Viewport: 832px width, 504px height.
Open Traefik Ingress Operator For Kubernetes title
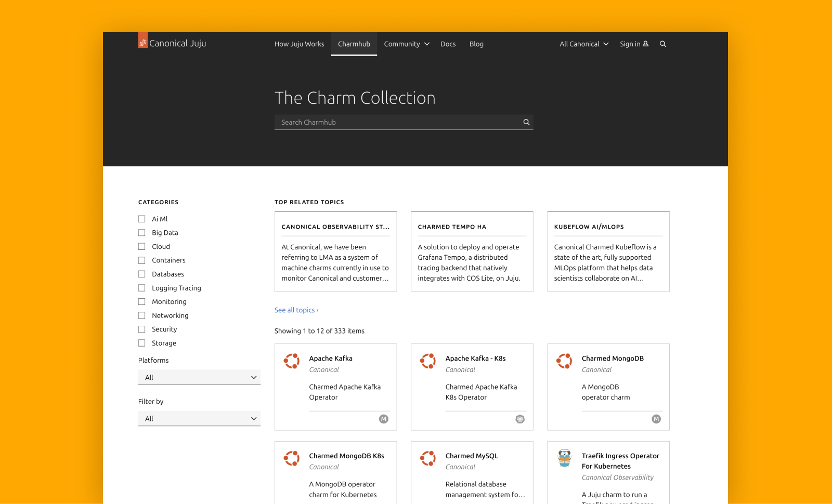point(620,461)
